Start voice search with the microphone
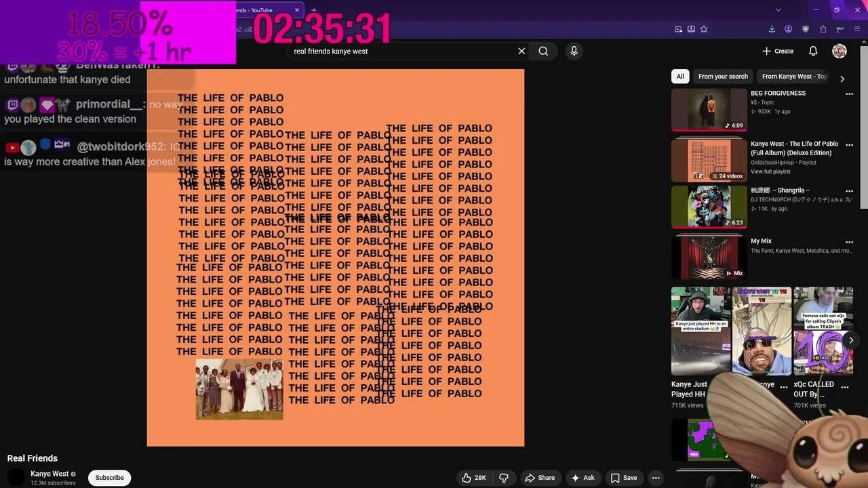Screen dimensions: 868x488 tap(574, 51)
